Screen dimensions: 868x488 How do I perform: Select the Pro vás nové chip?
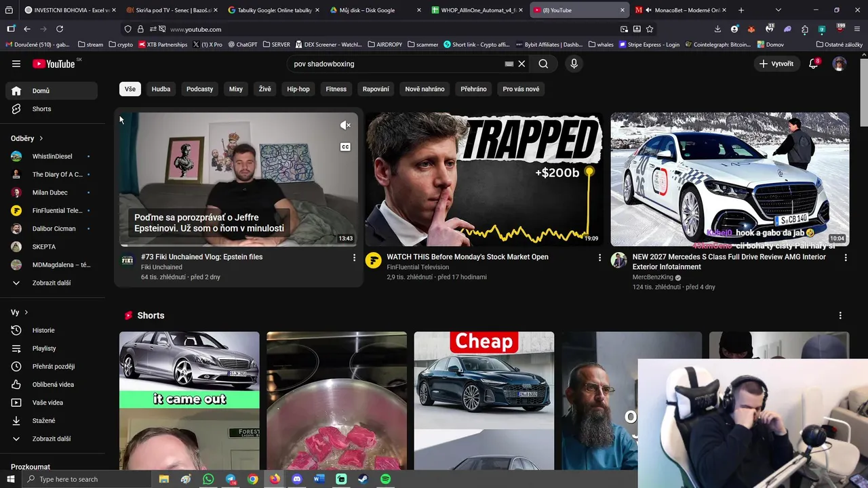pyautogui.click(x=521, y=89)
